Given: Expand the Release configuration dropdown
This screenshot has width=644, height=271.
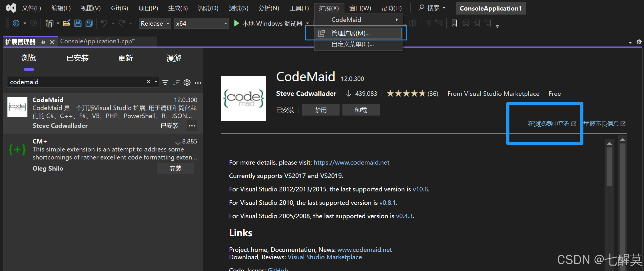Looking at the screenshot, I should click(168, 23).
